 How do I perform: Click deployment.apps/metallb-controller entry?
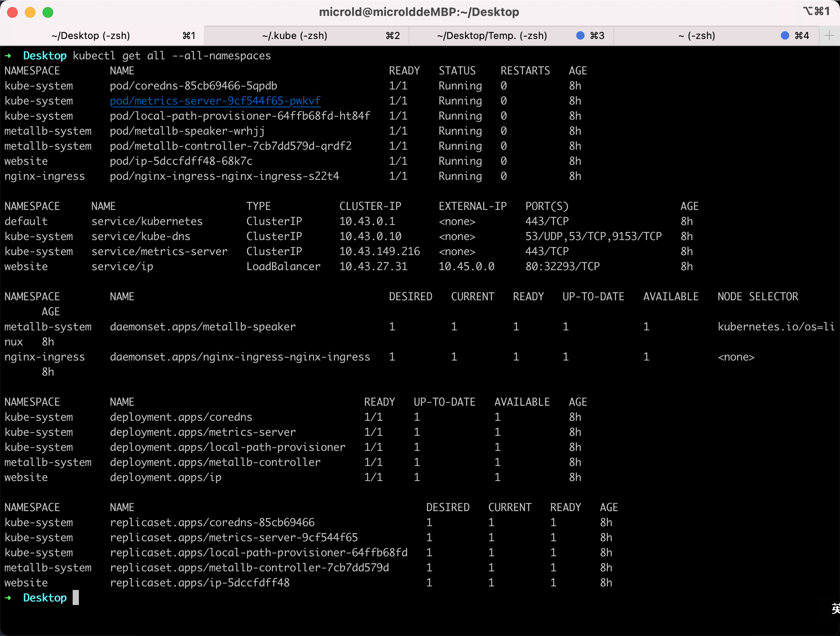tap(215, 462)
